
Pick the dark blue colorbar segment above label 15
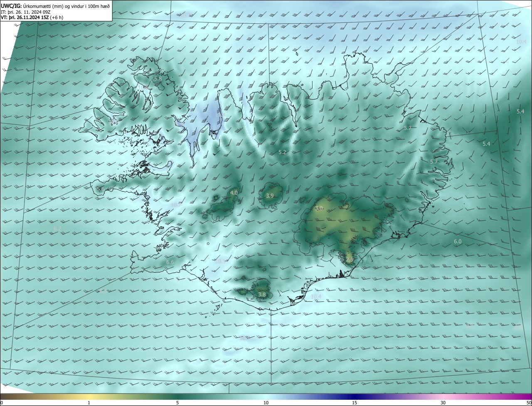(x=355, y=396)
